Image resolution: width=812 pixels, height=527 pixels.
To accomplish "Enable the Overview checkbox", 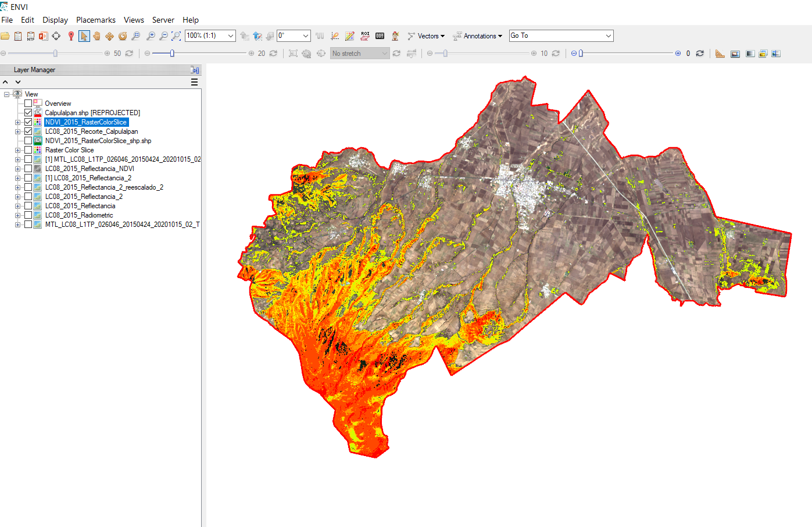I will (x=28, y=104).
